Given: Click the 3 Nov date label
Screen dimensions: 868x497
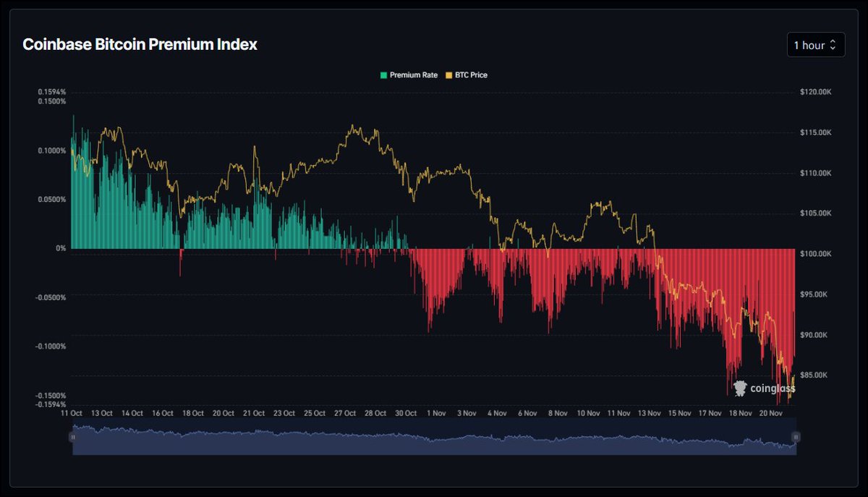Looking at the screenshot, I should point(467,414).
